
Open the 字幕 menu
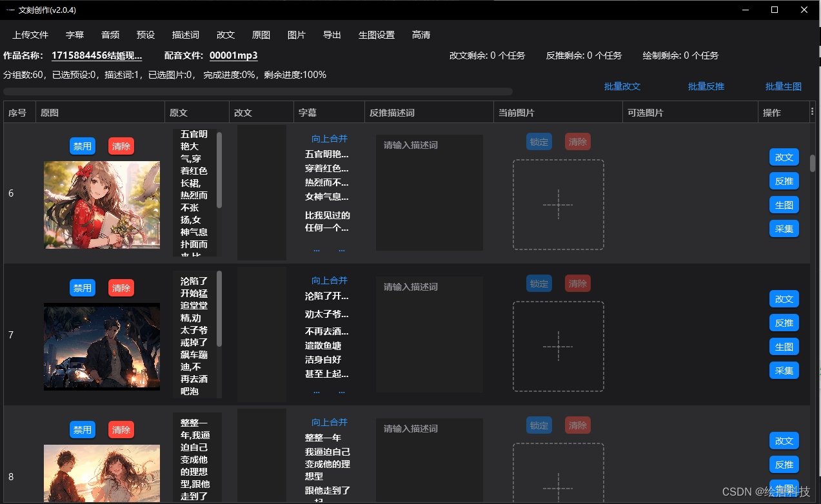tap(75, 35)
